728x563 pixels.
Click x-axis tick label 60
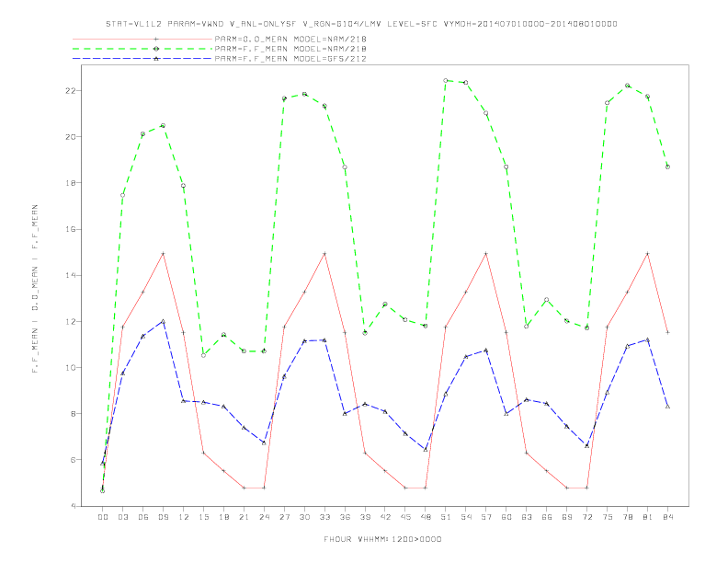[x=506, y=517]
